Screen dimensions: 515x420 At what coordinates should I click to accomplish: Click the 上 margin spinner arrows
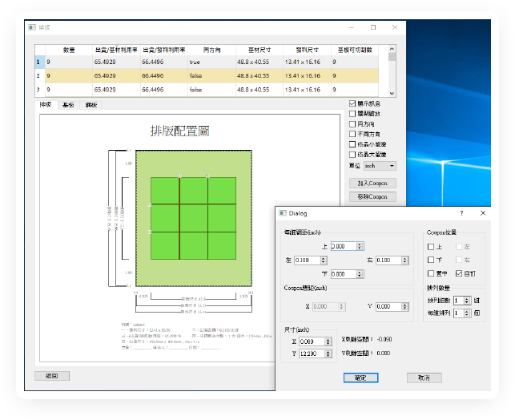point(360,247)
